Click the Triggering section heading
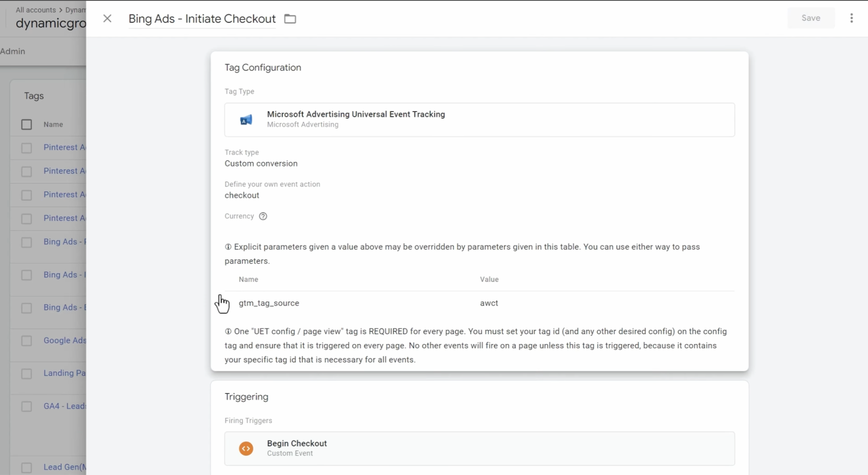The image size is (868, 475). click(x=246, y=397)
